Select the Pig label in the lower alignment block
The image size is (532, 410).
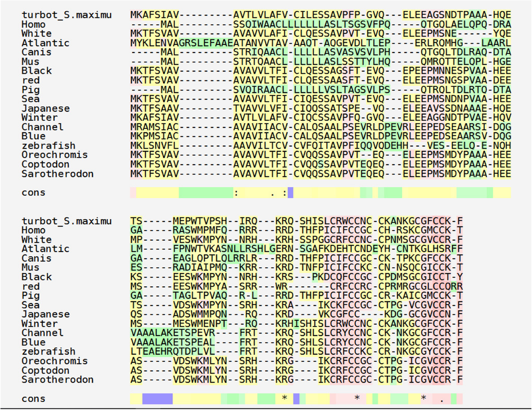click(x=30, y=296)
